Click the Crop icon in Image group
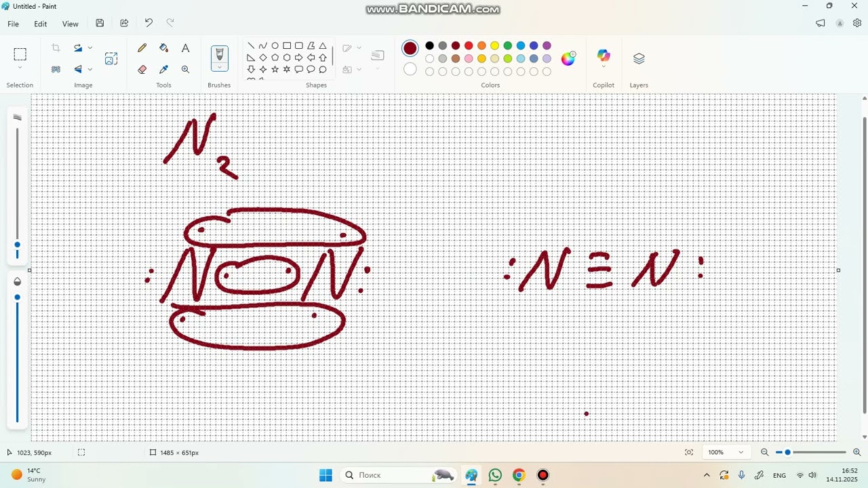The image size is (868, 488). click(56, 48)
